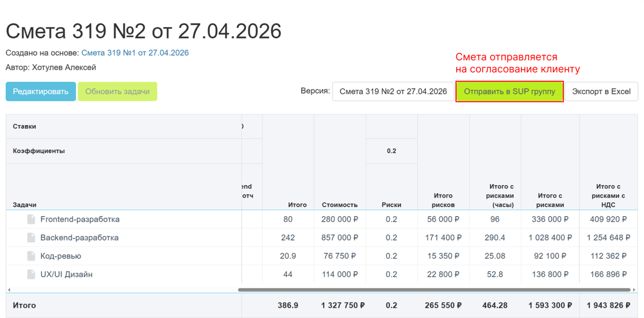Viewport: 644px width, 318px height.
Task: Click the UX/UI Дизайн file icon
Action: click(31, 274)
